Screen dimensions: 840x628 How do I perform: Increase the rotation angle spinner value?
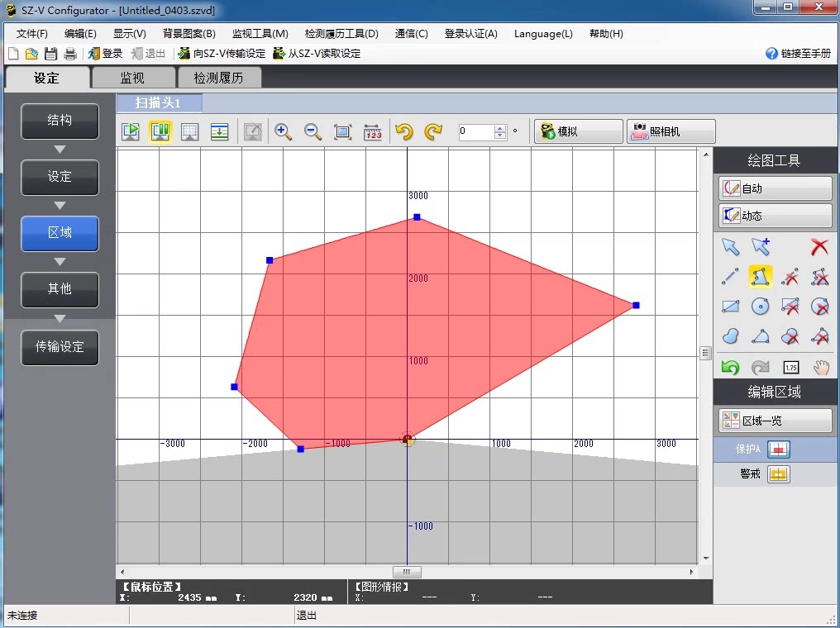(x=500, y=128)
